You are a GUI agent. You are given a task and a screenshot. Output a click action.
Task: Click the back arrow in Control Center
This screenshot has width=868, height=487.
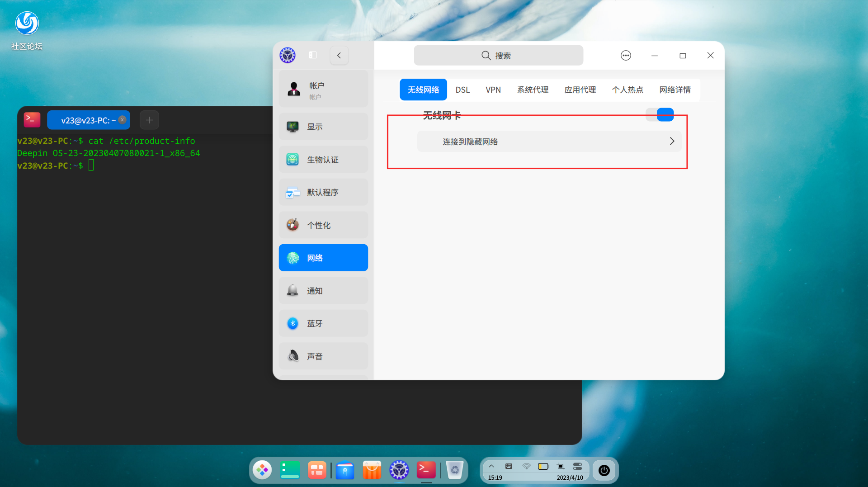point(339,55)
